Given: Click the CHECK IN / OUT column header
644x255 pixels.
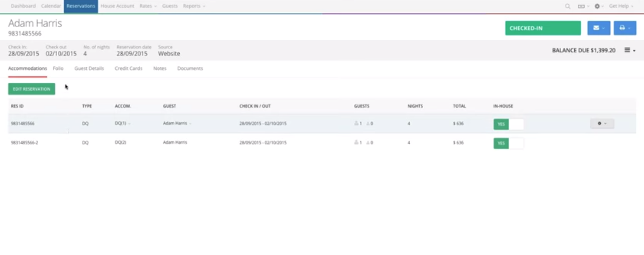Looking at the screenshot, I should point(255,106).
